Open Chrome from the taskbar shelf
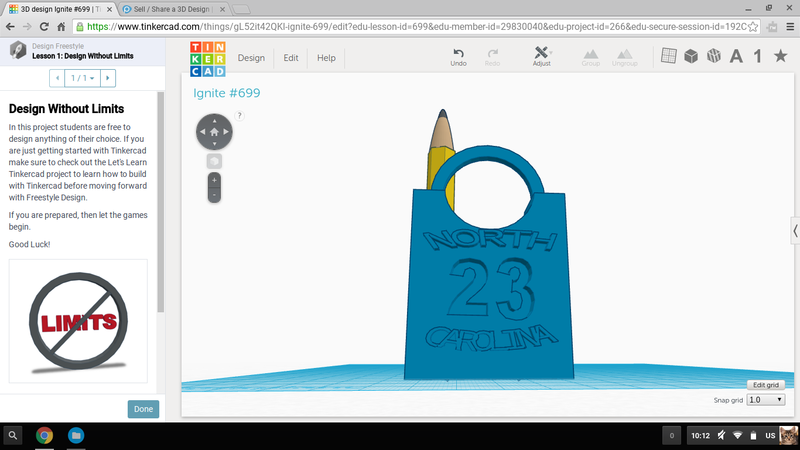Image resolution: width=800 pixels, height=450 pixels. (44, 435)
